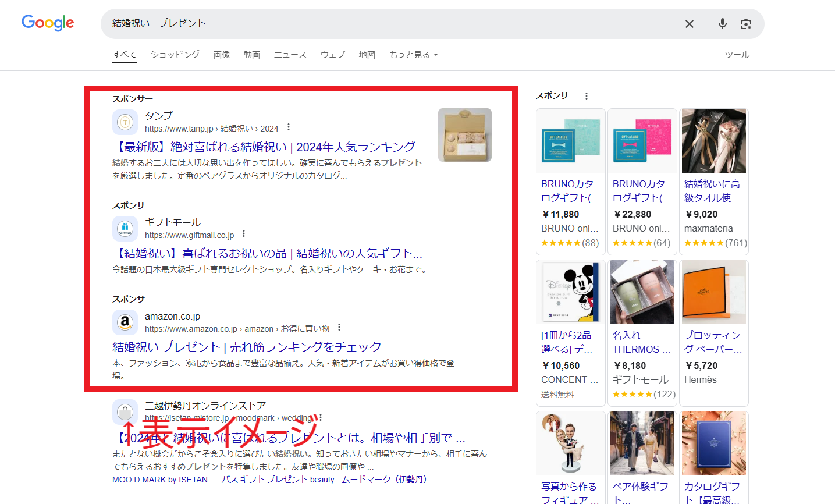Click the Hermès seller name
The width and height of the screenshot is (835, 504).
(x=701, y=379)
